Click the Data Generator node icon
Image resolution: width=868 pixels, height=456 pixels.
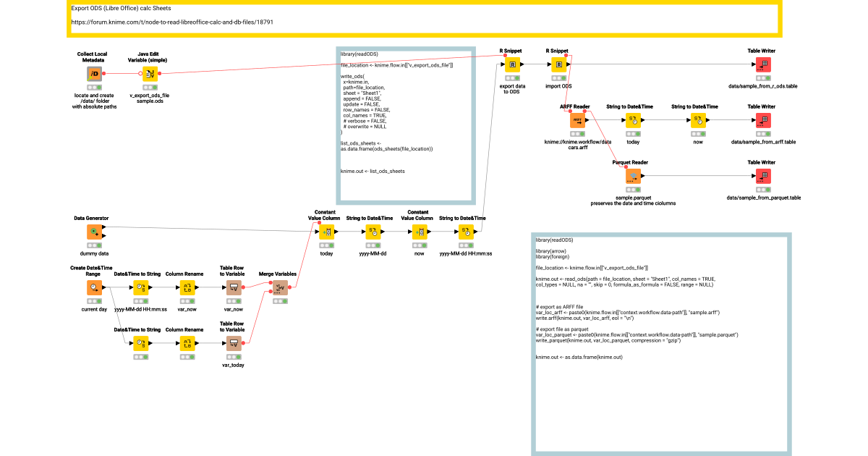coord(94,232)
